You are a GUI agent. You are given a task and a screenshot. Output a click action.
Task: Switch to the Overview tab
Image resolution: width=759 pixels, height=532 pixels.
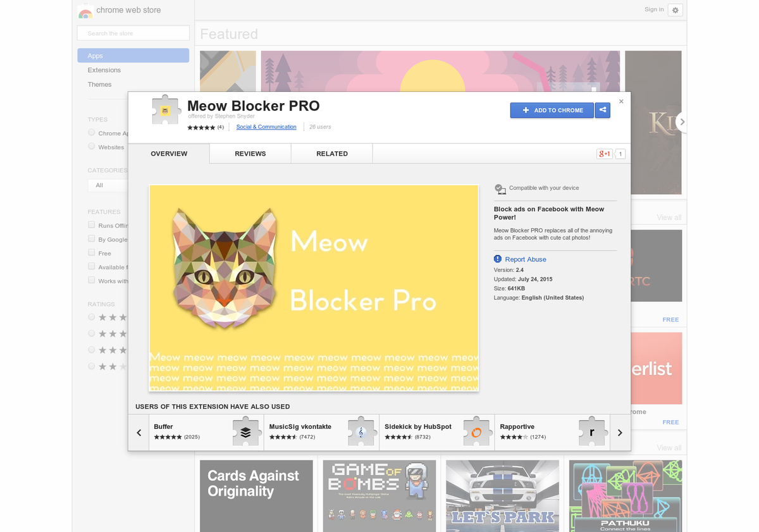[169, 154]
